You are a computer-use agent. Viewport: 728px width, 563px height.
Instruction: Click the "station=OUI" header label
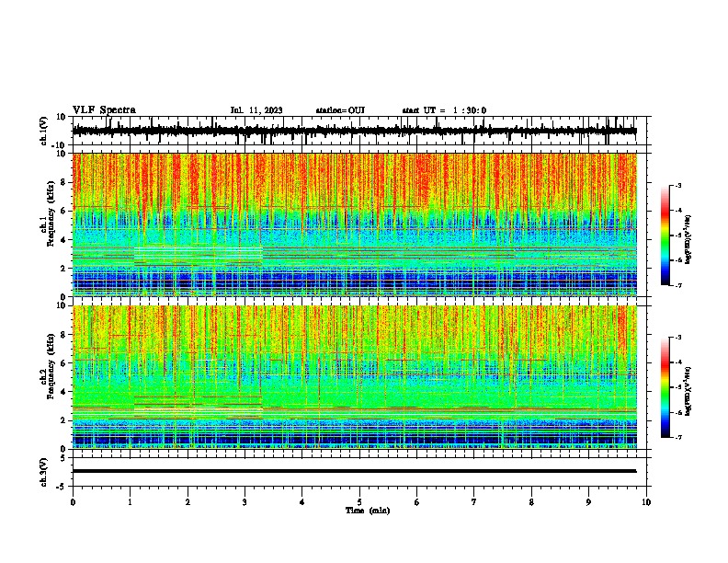pos(340,110)
